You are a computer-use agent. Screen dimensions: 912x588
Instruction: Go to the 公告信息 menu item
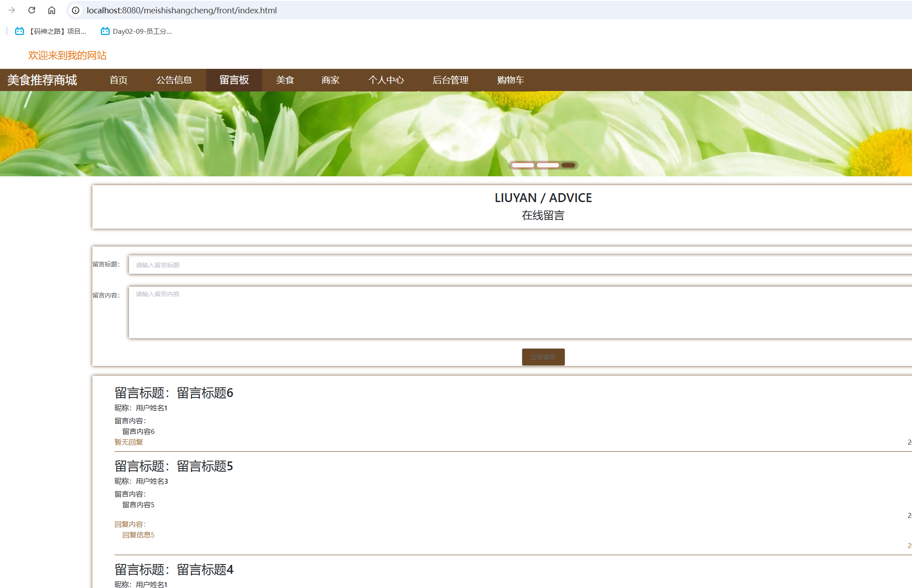click(x=174, y=80)
